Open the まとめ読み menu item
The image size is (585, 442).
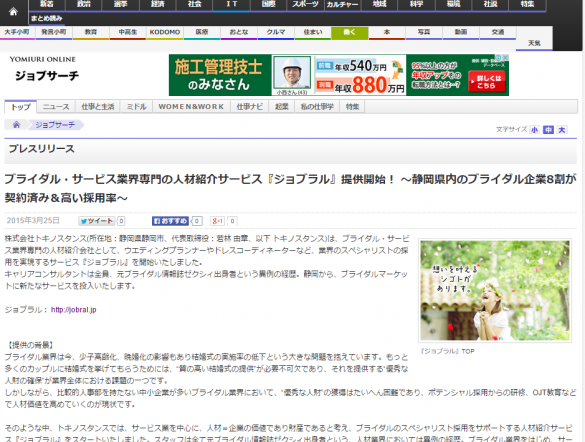pos(47,18)
